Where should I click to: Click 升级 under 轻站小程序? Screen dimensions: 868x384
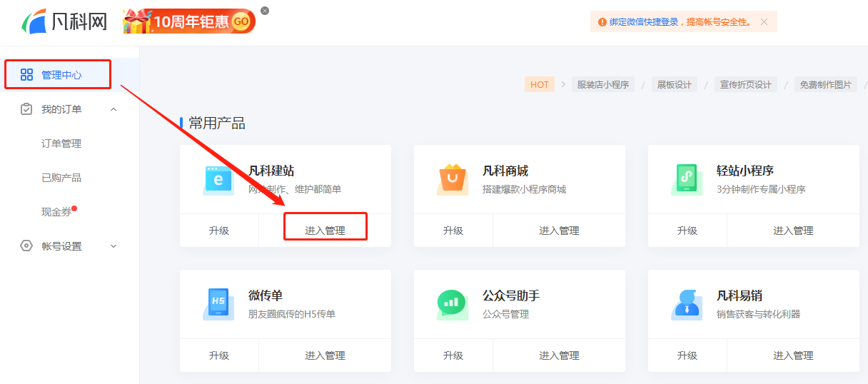(687, 231)
